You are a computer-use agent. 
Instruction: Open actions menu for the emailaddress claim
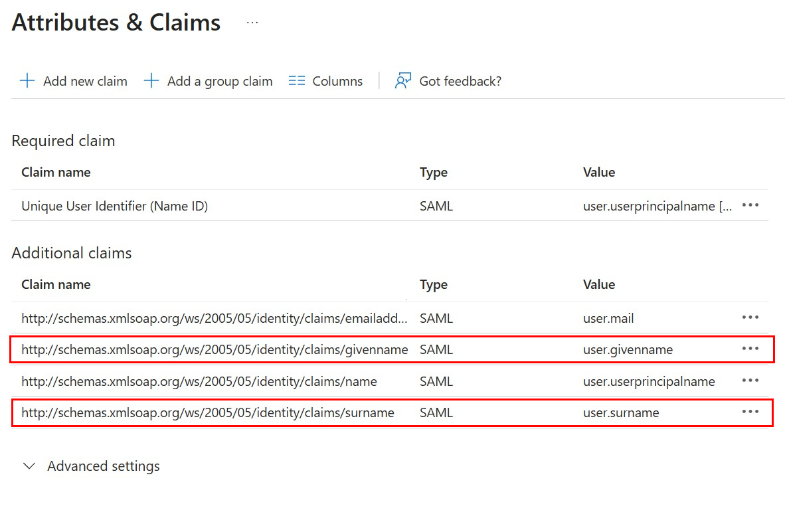(750, 317)
